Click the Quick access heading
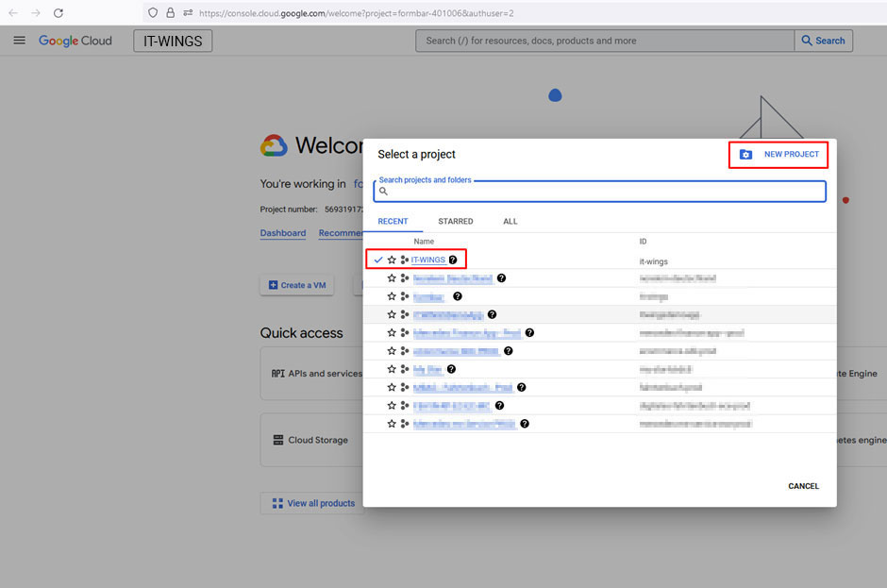This screenshot has height=588, width=887. pyautogui.click(x=302, y=333)
